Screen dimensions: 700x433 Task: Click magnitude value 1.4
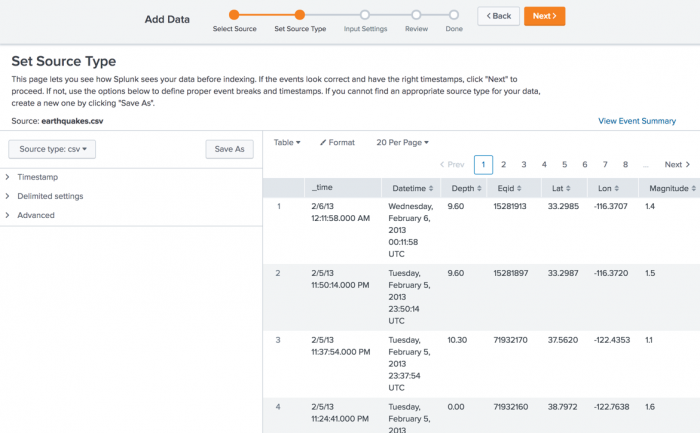click(x=650, y=206)
